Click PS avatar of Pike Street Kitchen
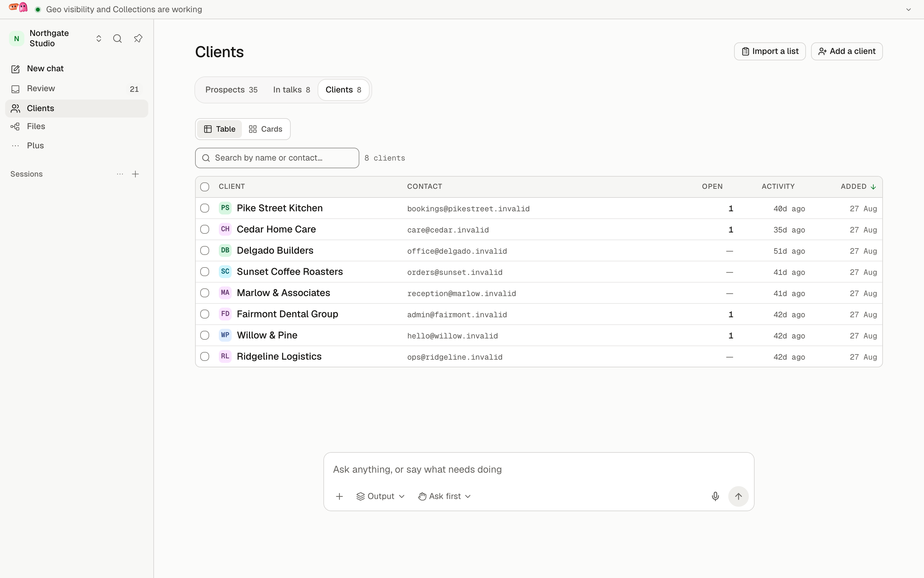 (225, 208)
